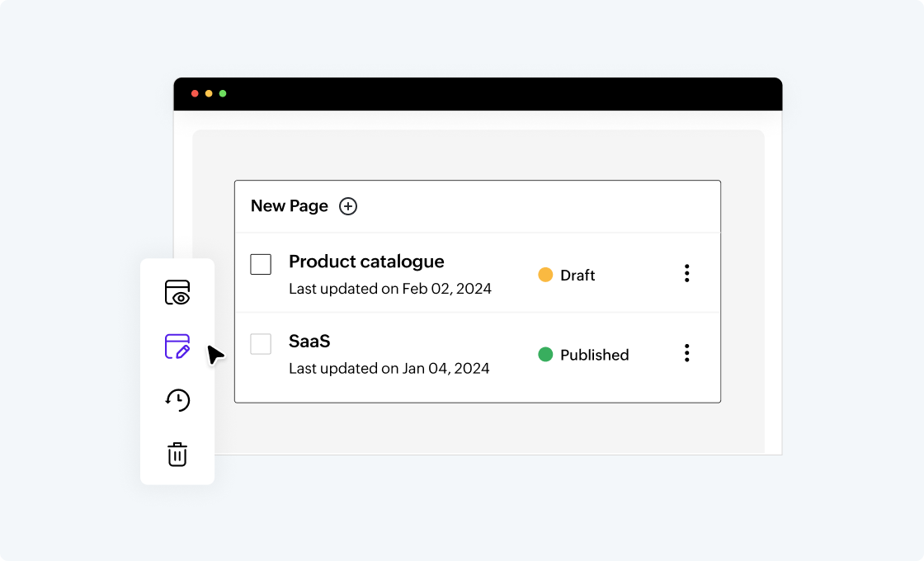Select the Product catalogue checkbox

click(261, 265)
